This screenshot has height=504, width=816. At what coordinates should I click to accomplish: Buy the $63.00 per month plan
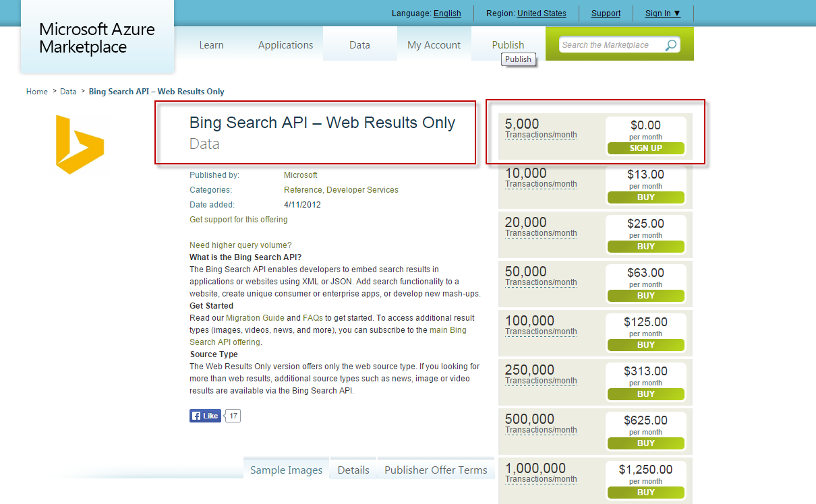pos(646,296)
